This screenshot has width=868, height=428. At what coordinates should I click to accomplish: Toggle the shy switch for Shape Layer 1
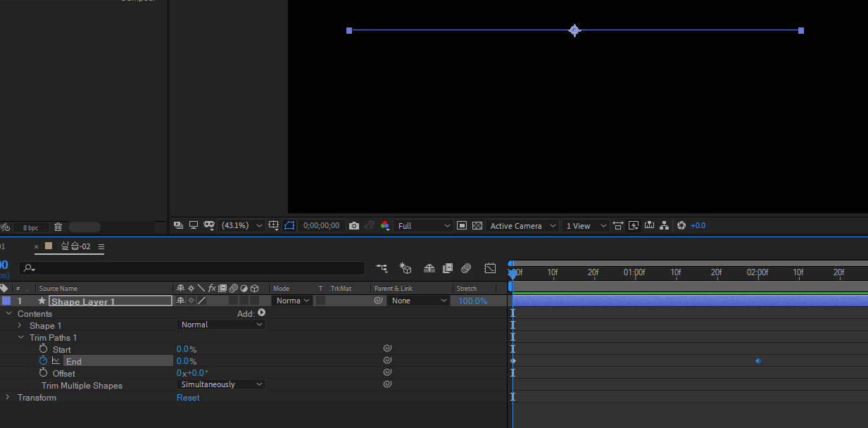pyautogui.click(x=180, y=301)
